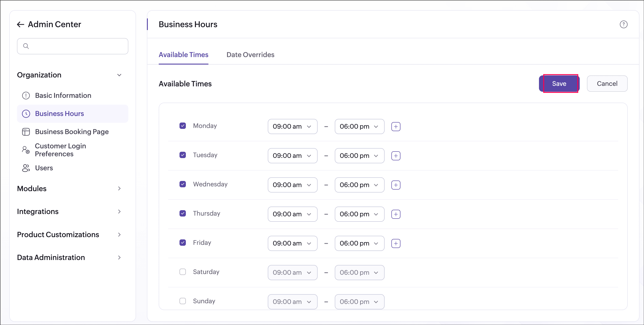Add another time slot for Friday
The height and width of the screenshot is (325, 644).
coord(395,243)
